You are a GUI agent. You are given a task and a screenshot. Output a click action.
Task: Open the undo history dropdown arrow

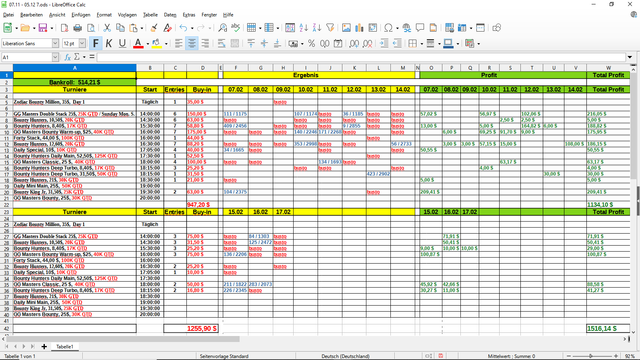point(192,28)
